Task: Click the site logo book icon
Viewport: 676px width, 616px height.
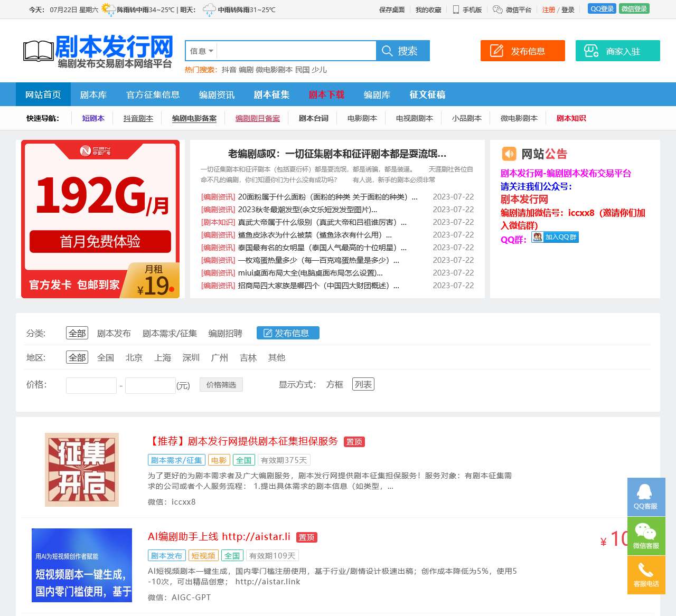Action: pyautogui.click(x=38, y=51)
